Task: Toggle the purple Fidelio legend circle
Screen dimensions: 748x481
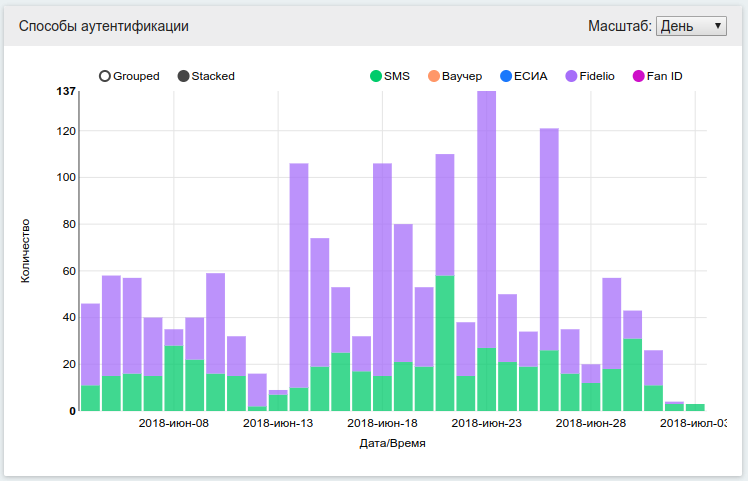Action: point(571,76)
